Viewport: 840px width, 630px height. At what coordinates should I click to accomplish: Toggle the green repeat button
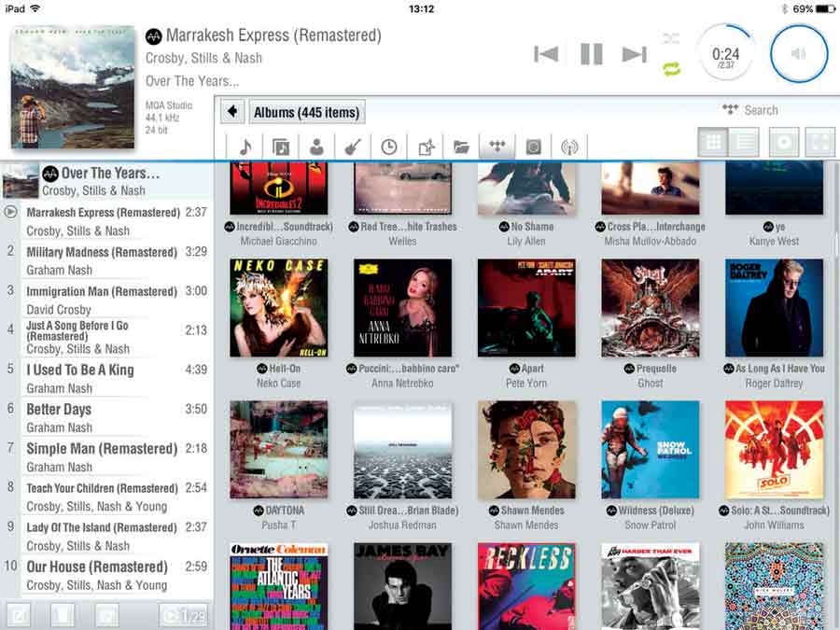click(x=671, y=68)
